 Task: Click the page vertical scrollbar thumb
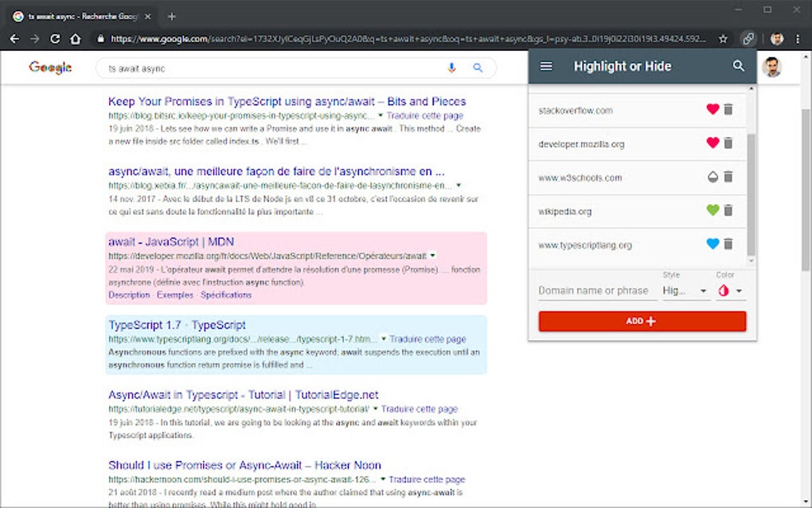point(806,190)
